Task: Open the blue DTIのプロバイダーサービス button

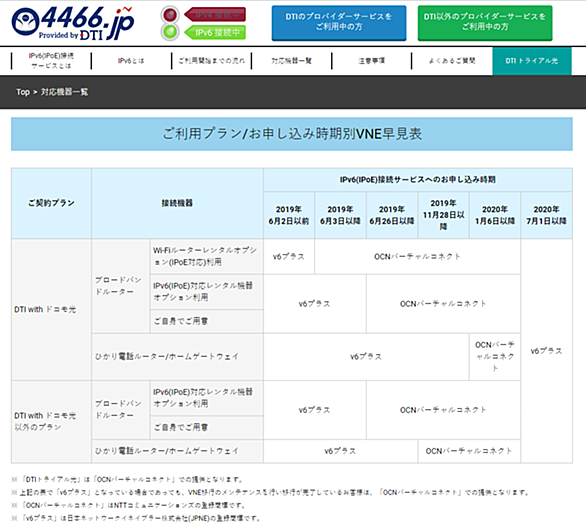Action: [339, 23]
